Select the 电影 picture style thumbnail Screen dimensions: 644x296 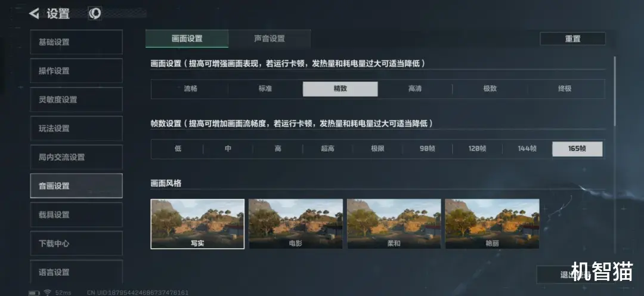pyautogui.click(x=296, y=224)
